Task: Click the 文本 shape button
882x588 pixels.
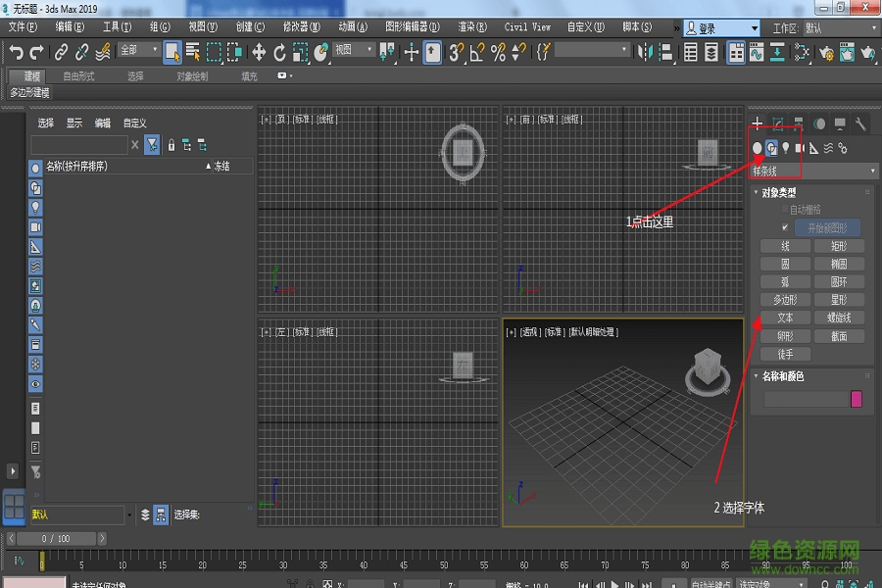Action: click(784, 316)
